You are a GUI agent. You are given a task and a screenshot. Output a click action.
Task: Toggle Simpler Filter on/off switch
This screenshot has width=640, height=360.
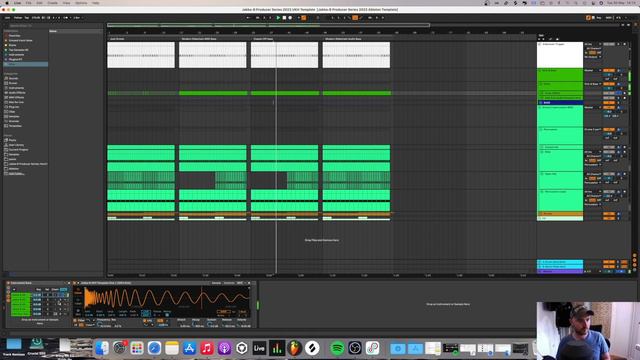(x=76, y=320)
